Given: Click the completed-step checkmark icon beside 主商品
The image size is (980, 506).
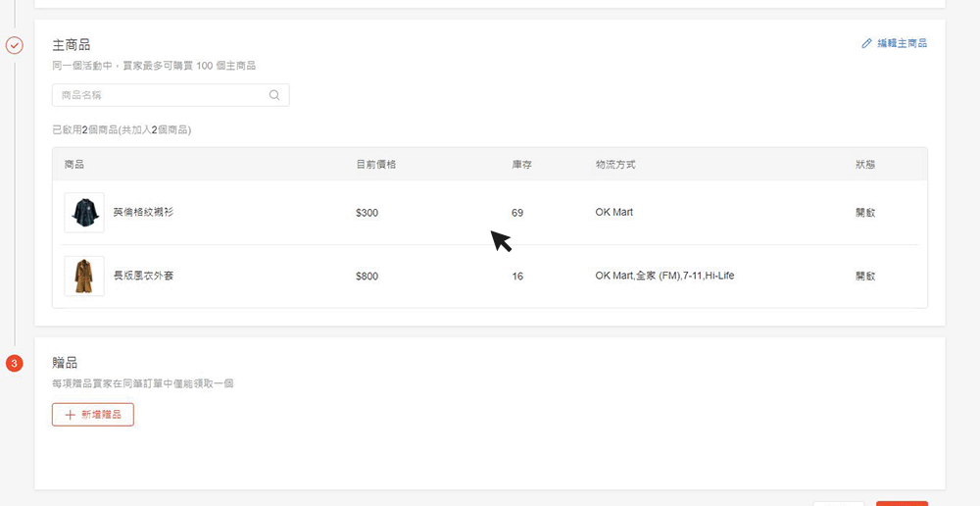Looking at the screenshot, I should coord(15,45).
